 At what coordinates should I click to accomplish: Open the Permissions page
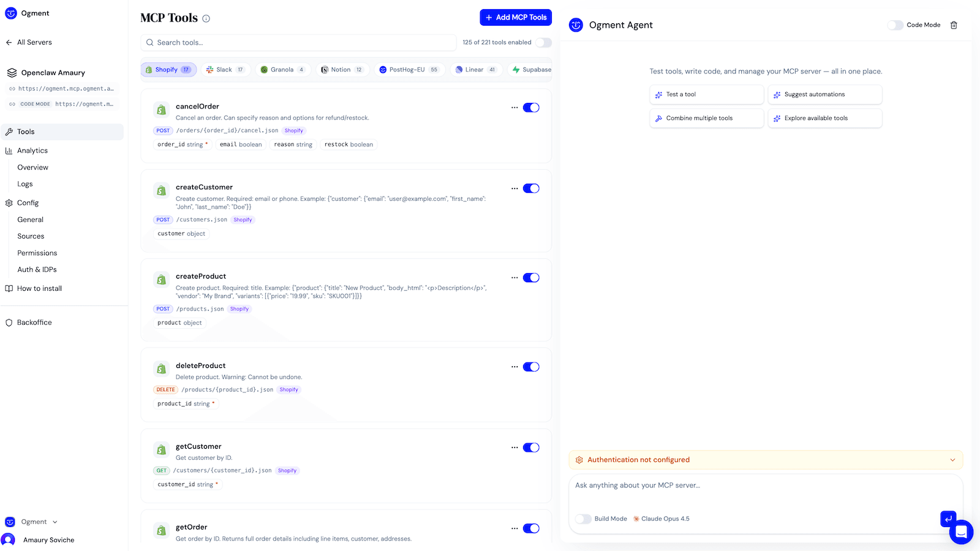tap(37, 253)
